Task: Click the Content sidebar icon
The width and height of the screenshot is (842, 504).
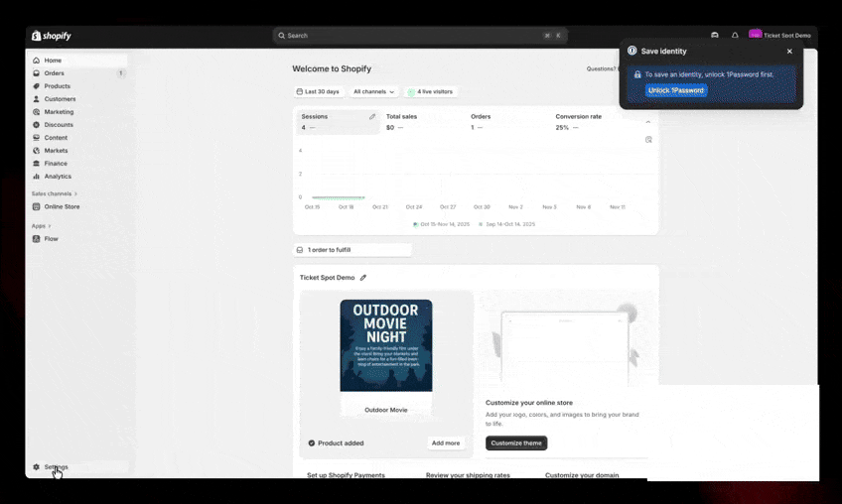Action: pos(36,137)
